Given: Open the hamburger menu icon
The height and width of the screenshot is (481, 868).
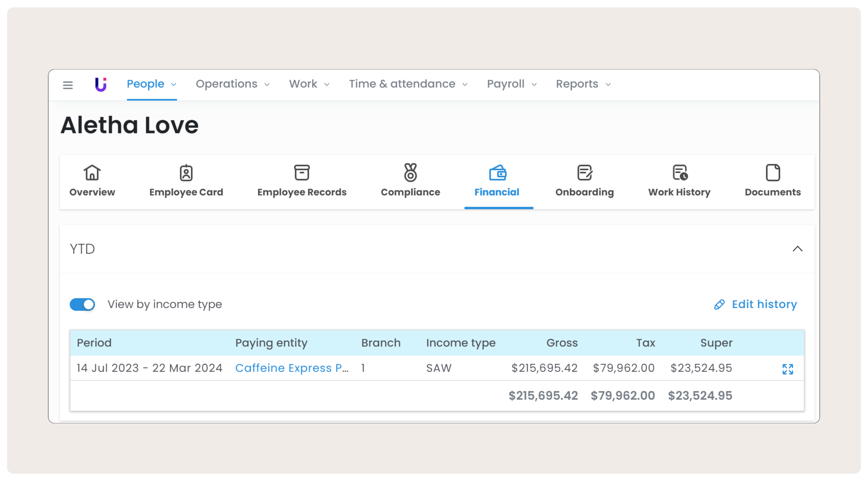Looking at the screenshot, I should (68, 85).
